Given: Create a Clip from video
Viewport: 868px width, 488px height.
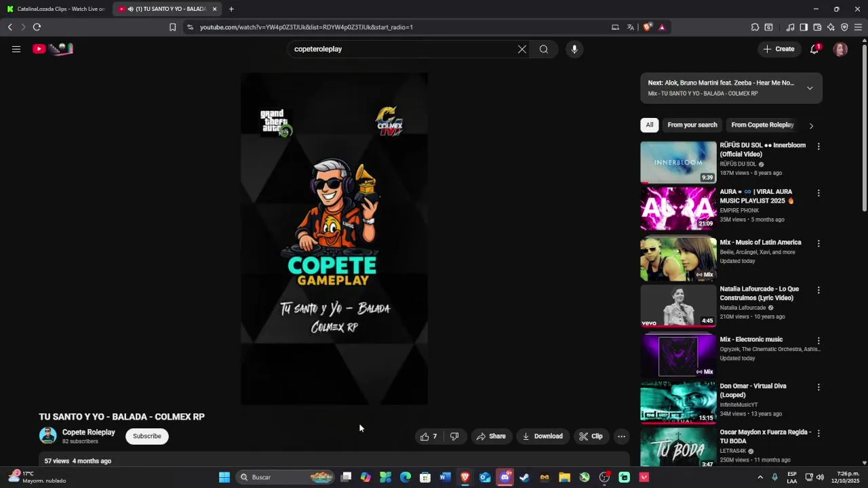Looking at the screenshot, I should coord(591,436).
